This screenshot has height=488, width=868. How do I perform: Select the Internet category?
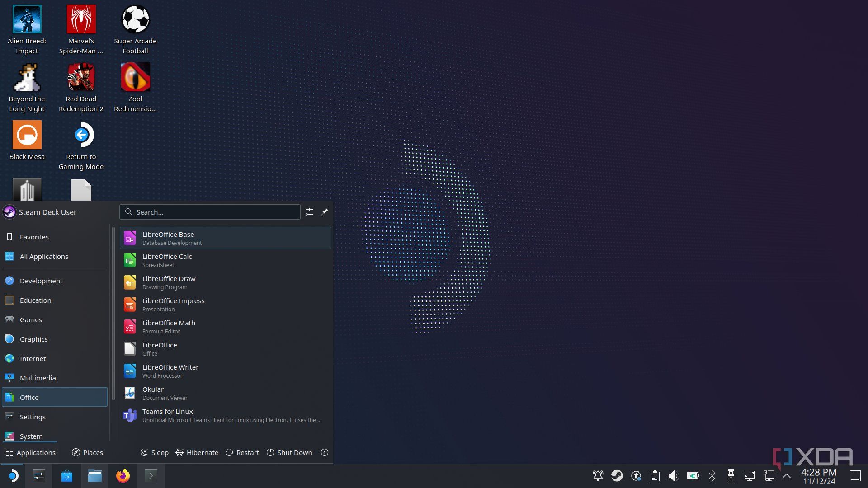[x=55, y=358]
